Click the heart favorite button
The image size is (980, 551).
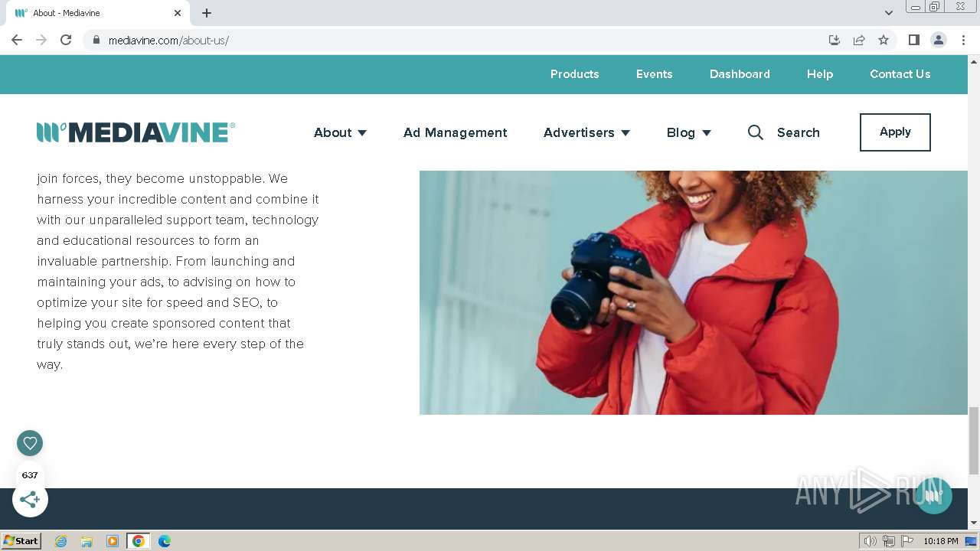point(30,442)
